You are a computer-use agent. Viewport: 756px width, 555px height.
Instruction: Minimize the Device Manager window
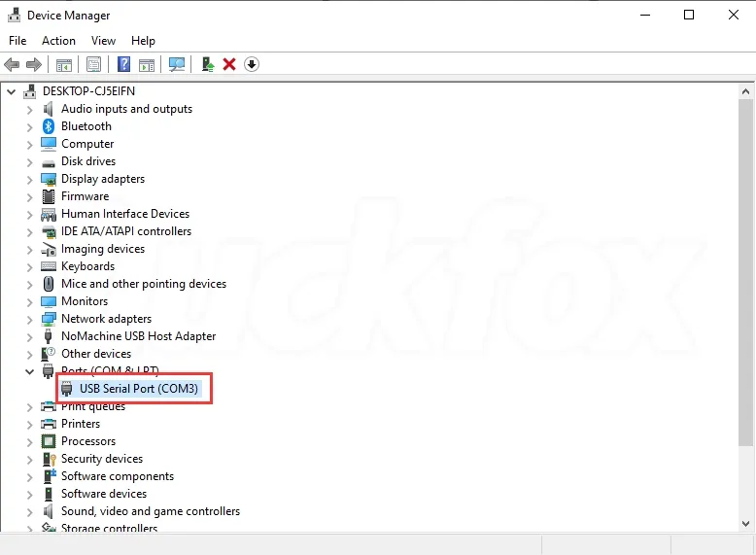click(645, 15)
